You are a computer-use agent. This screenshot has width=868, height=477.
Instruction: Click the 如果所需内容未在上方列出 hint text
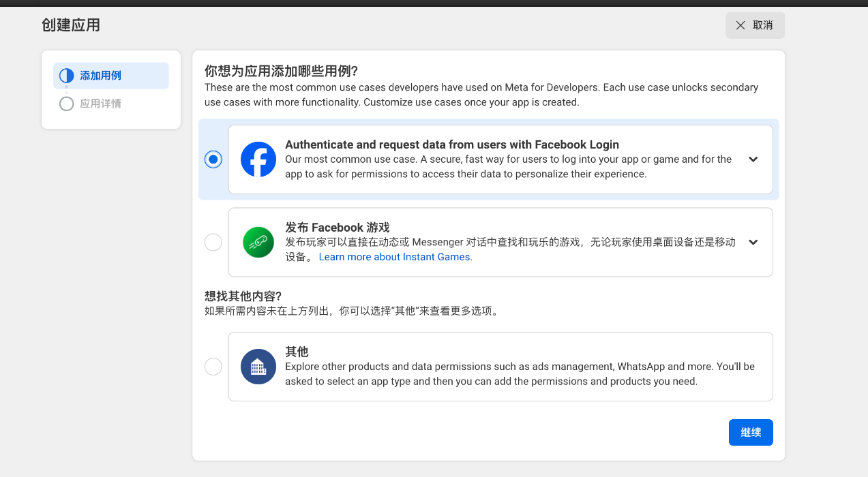[352, 311]
